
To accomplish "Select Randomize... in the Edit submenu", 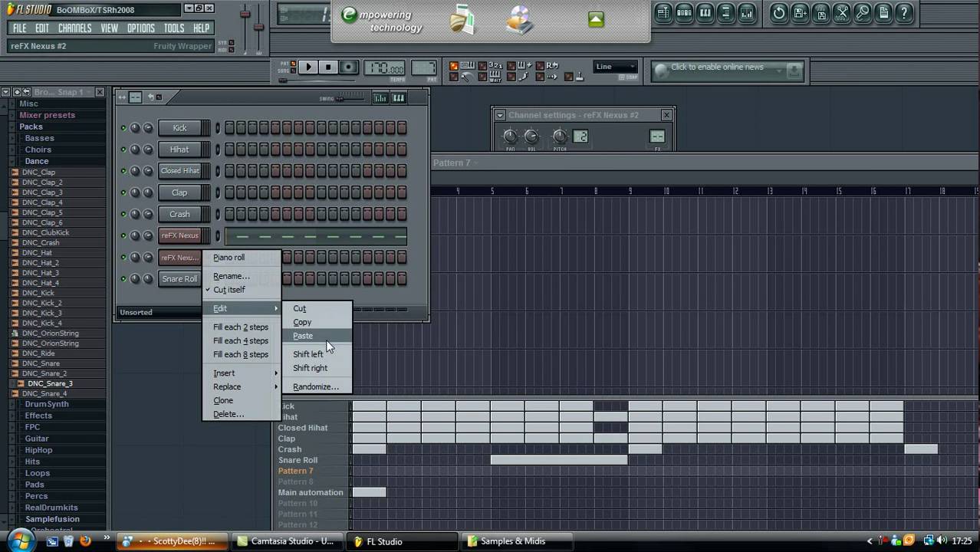I will tap(316, 387).
